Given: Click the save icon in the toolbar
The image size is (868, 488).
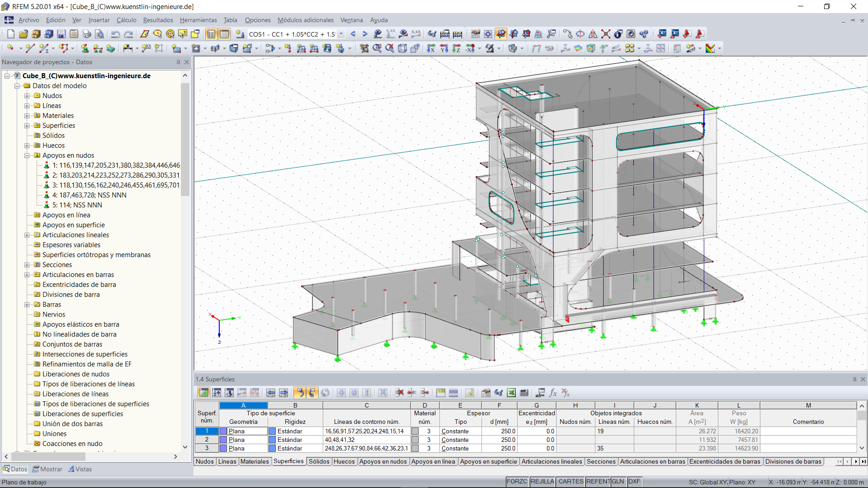Looking at the screenshot, I should point(61,34).
